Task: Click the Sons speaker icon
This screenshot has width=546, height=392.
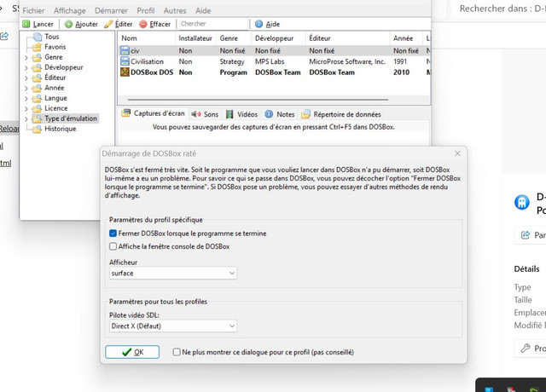Action: (195, 114)
